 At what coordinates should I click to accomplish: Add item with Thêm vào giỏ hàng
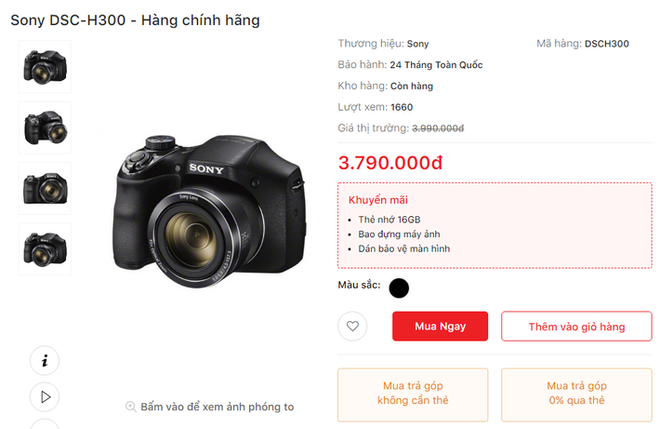click(x=577, y=326)
